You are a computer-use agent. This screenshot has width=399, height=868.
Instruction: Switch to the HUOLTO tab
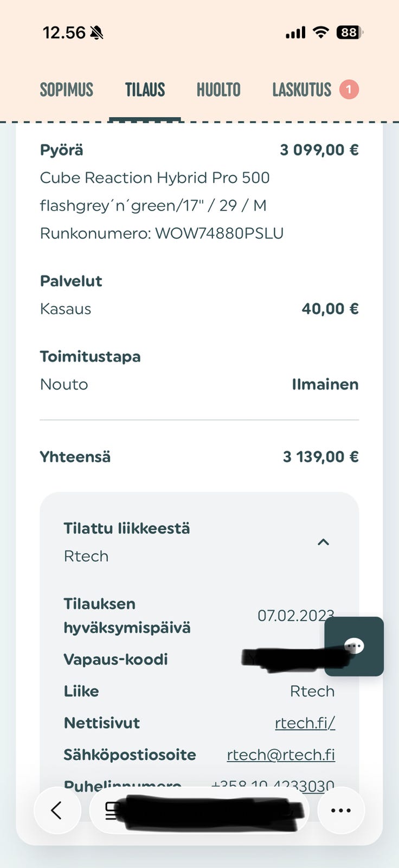tap(218, 90)
